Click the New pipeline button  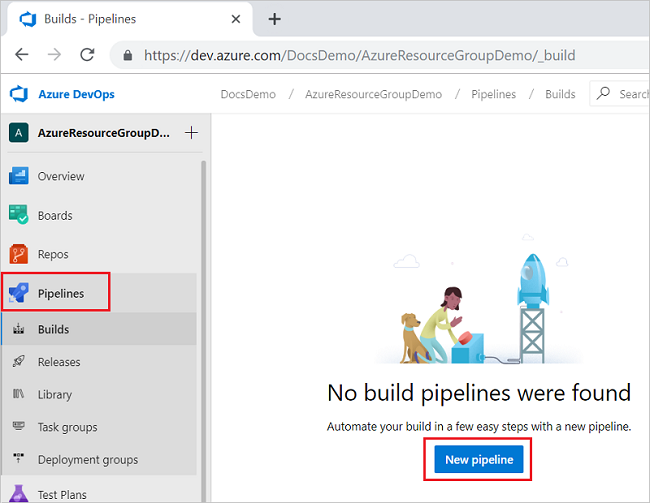pyautogui.click(x=479, y=459)
